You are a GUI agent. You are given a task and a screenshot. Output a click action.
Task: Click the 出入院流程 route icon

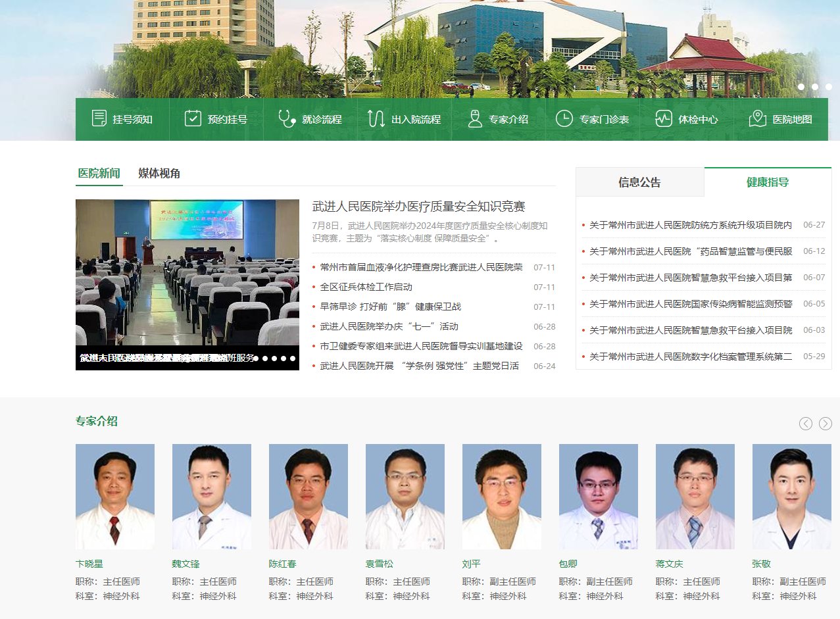(376, 118)
